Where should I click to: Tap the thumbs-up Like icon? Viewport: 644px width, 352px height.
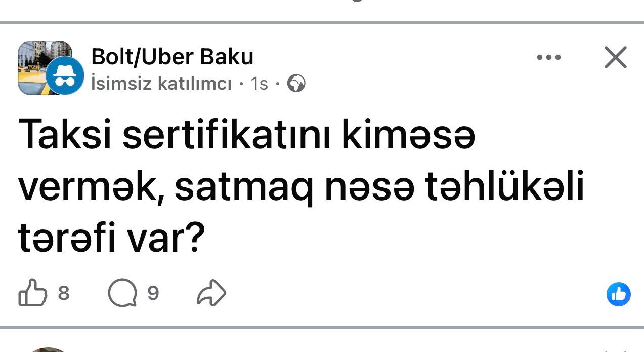pyautogui.click(x=32, y=293)
